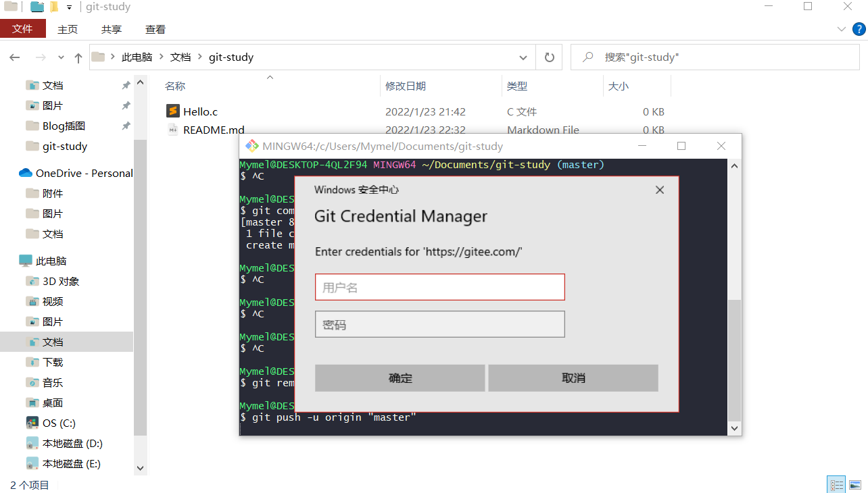The width and height of the screenshot is (868, 493).
Task: Select the Hello.c file
Action: [x=200, y=111]
